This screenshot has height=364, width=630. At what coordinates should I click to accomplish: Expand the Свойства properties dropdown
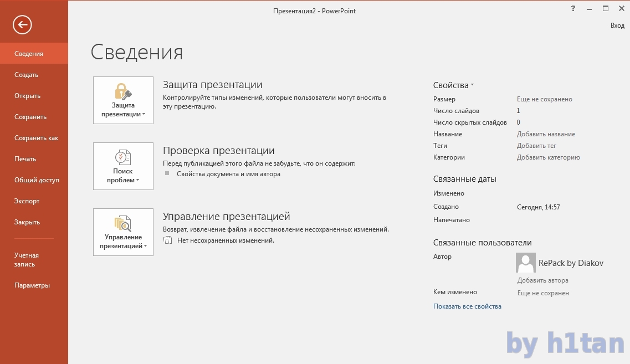453,85
